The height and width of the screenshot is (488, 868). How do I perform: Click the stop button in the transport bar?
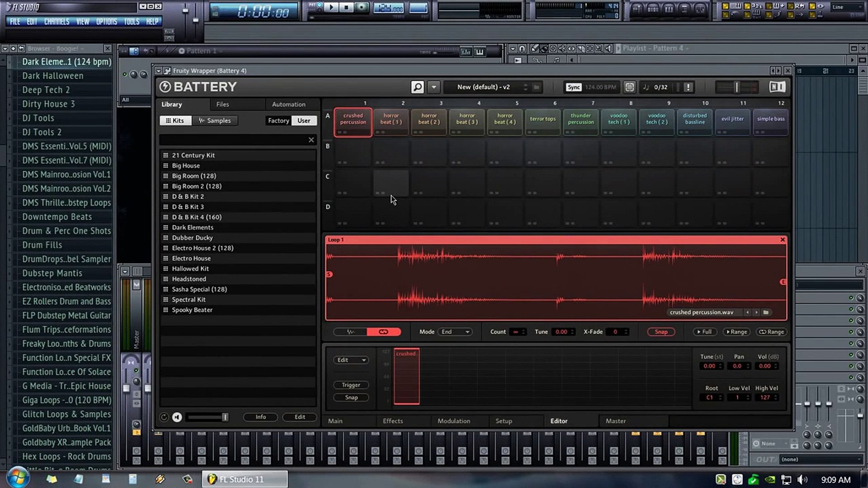[346, 7]
